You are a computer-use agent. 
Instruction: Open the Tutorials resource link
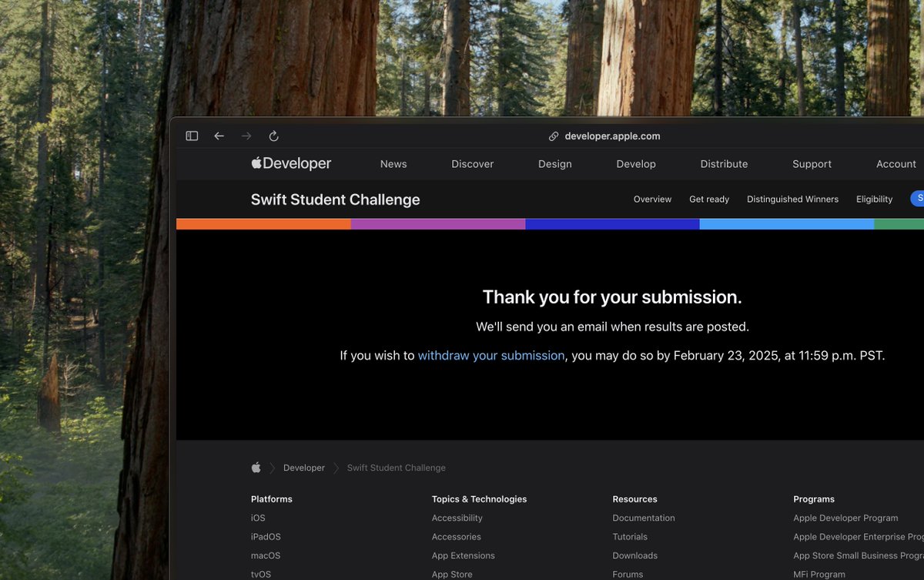[x=630, y=537]
